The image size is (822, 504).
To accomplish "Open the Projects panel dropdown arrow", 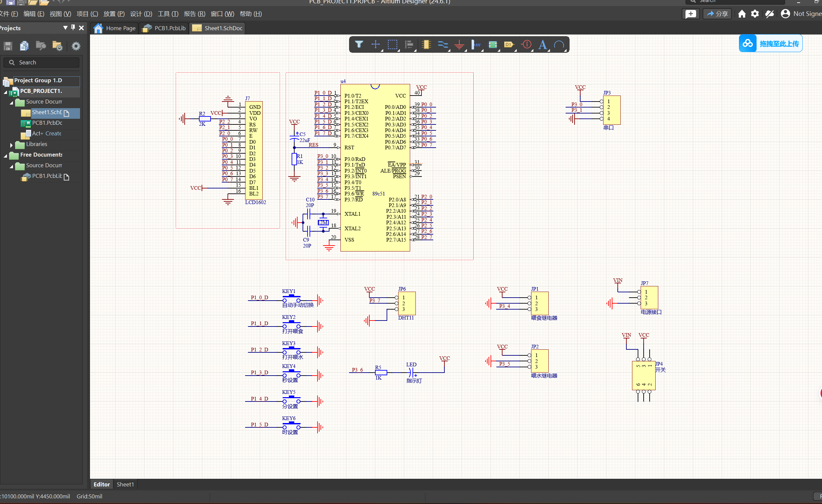I will tap(65, 28).
